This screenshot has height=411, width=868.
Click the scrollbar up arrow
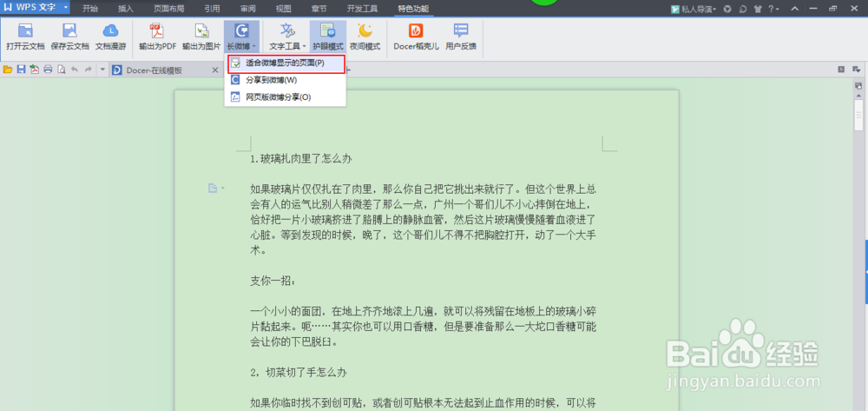click(x=858, y=95)
